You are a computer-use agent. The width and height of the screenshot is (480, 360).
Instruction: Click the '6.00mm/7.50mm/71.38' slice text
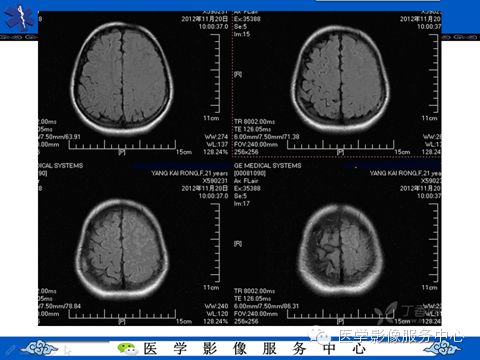[x=266, y=137]
